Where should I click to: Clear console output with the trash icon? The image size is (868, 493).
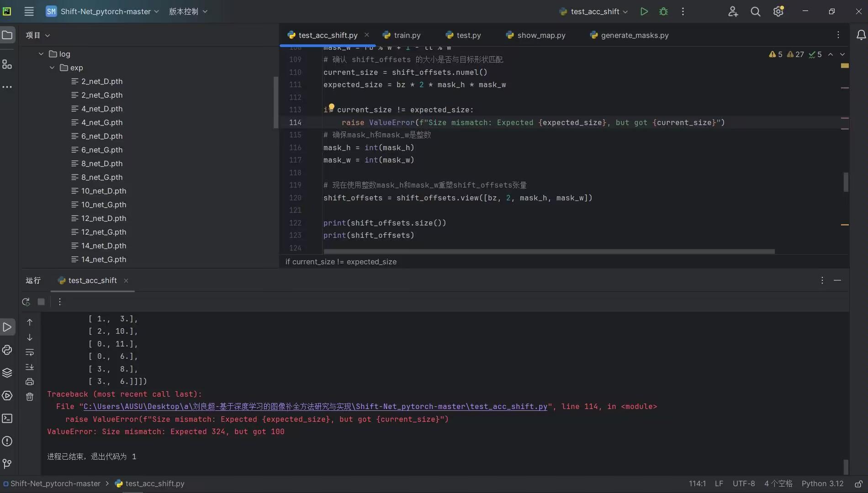(30, 397)
